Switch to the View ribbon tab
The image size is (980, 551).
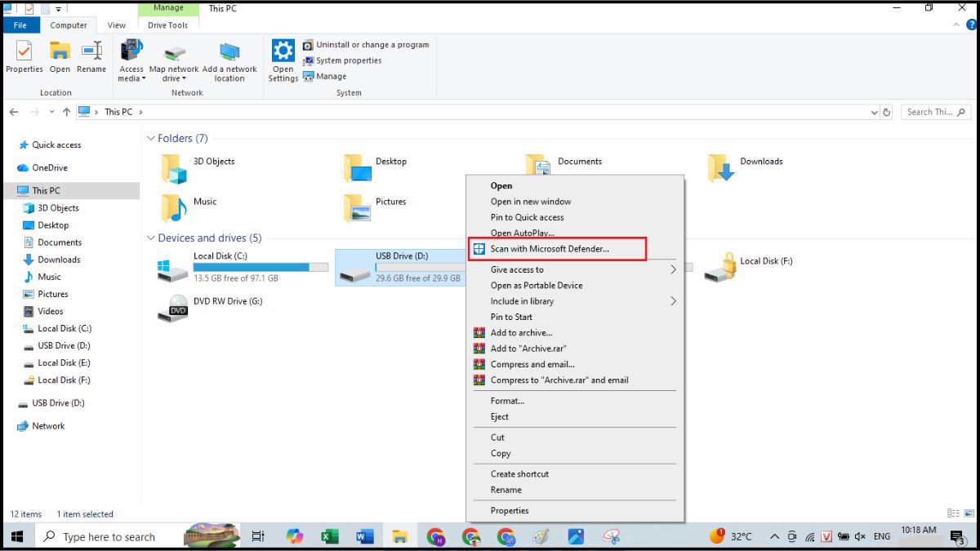[x=117, y=25]
